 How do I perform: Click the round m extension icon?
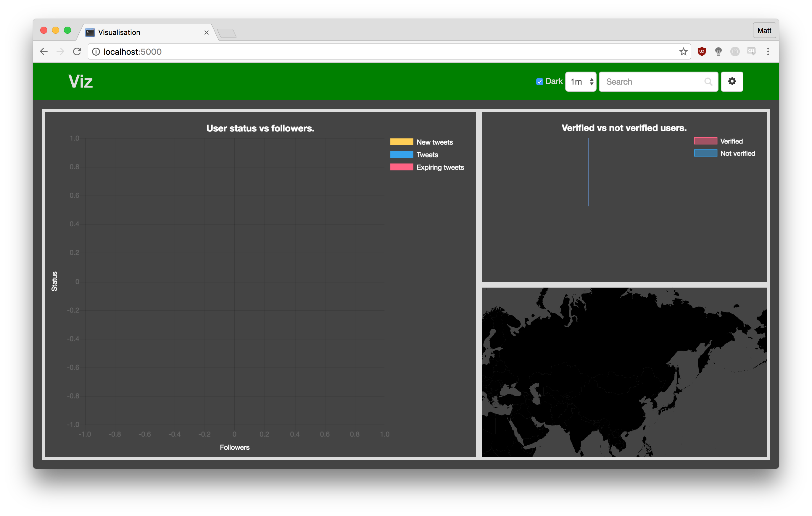[x=735, y=51]
